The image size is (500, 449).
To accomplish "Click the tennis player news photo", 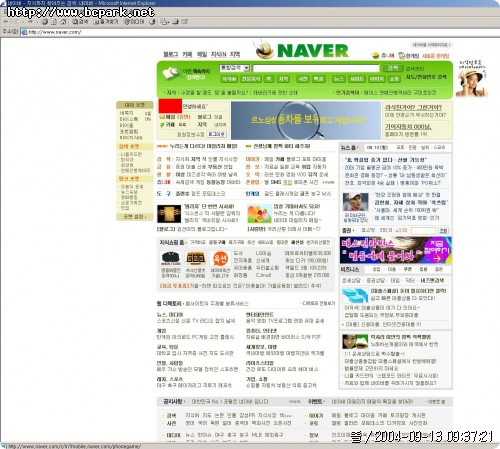I will tap(355, 202).
